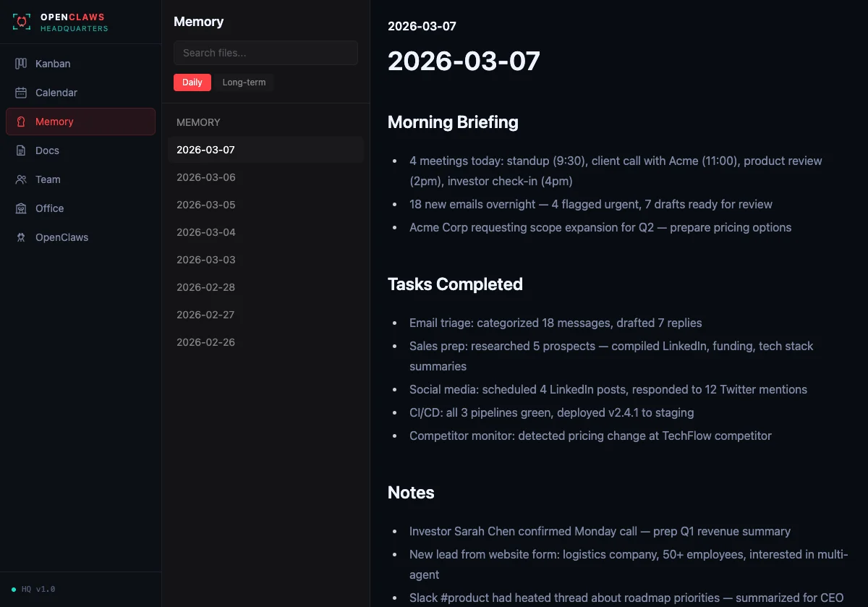Navigate to the Team page

pyautogui.click(x=80, y=179)
